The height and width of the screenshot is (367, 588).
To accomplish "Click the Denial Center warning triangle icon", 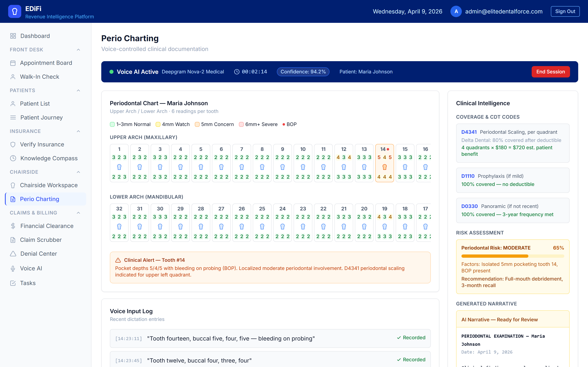I will click(x=13, y=254).
